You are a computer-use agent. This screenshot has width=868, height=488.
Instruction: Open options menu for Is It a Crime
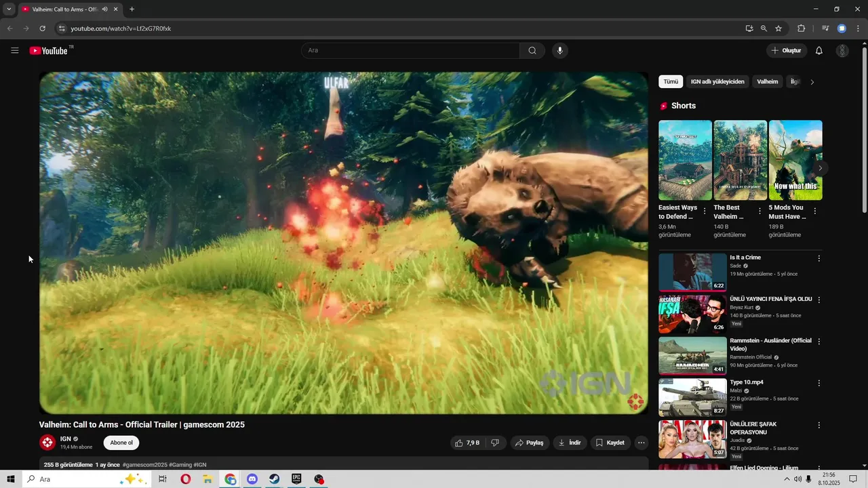pyautogui.click(x=818, y=258)
